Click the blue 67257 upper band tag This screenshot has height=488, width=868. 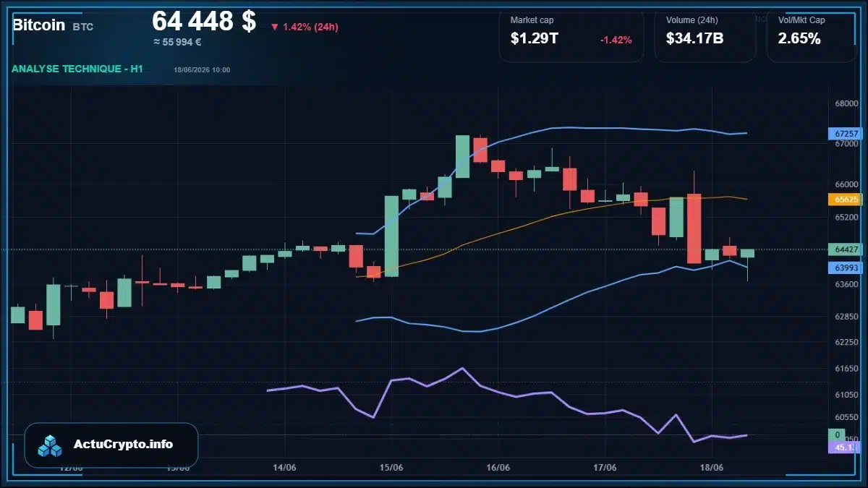(846, 134)
